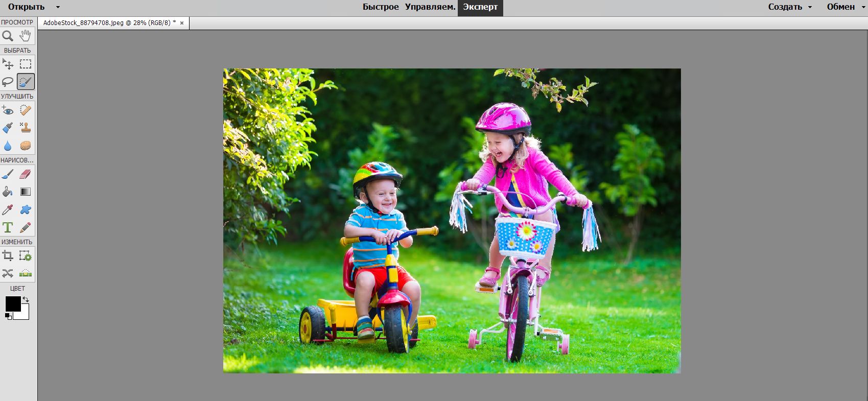Select the Lasso tool
Image resolution: width=868 pixels, height=401 pixels.
pos(8,82)
